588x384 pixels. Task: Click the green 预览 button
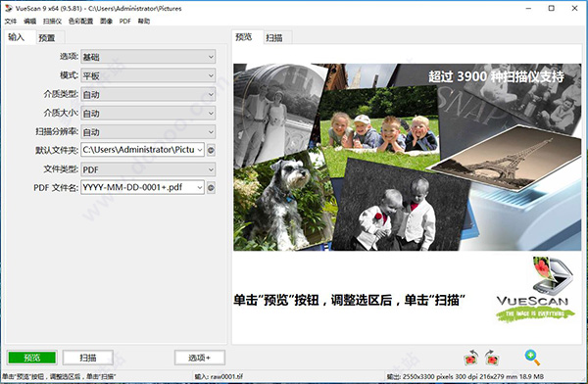point(32,358)
